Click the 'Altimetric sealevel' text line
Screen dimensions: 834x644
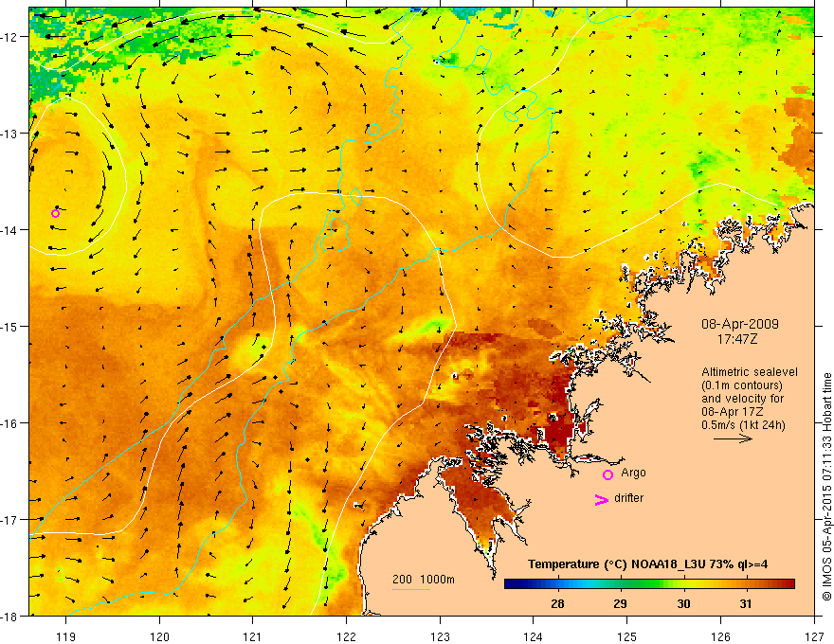[x=750, y=372]
